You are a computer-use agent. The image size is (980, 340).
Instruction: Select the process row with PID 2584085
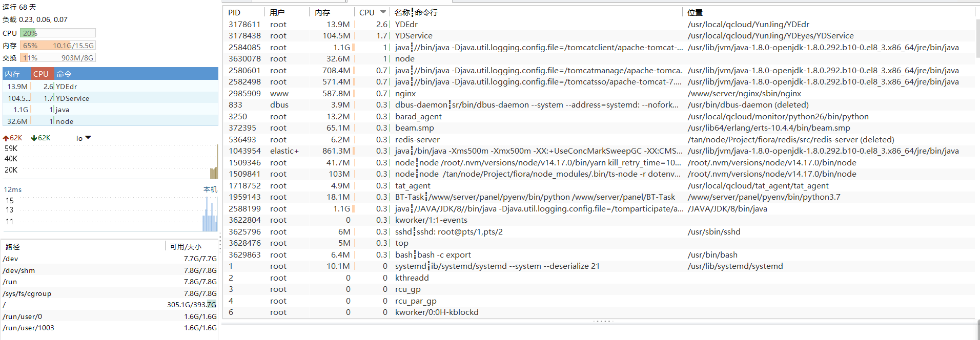tap(599, 47)
